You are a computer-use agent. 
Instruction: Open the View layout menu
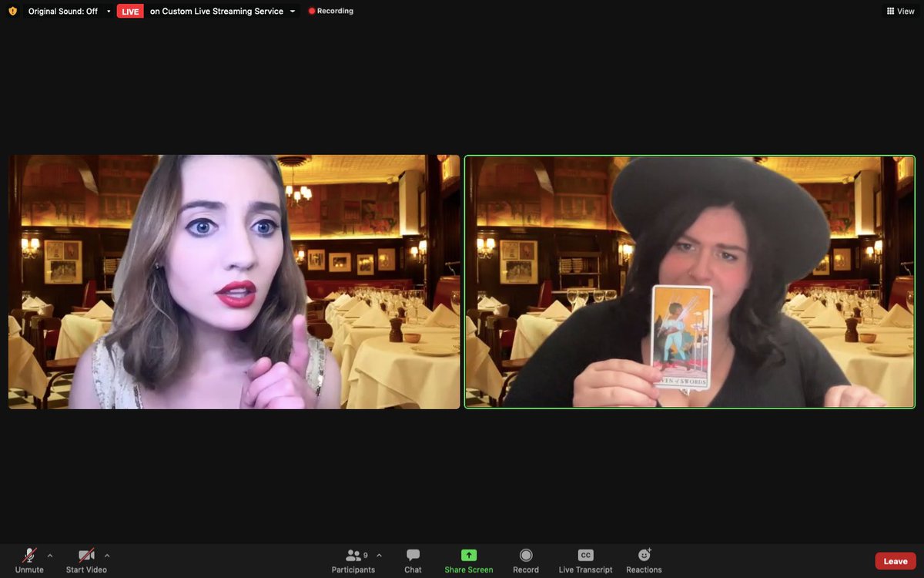point(901,12)
